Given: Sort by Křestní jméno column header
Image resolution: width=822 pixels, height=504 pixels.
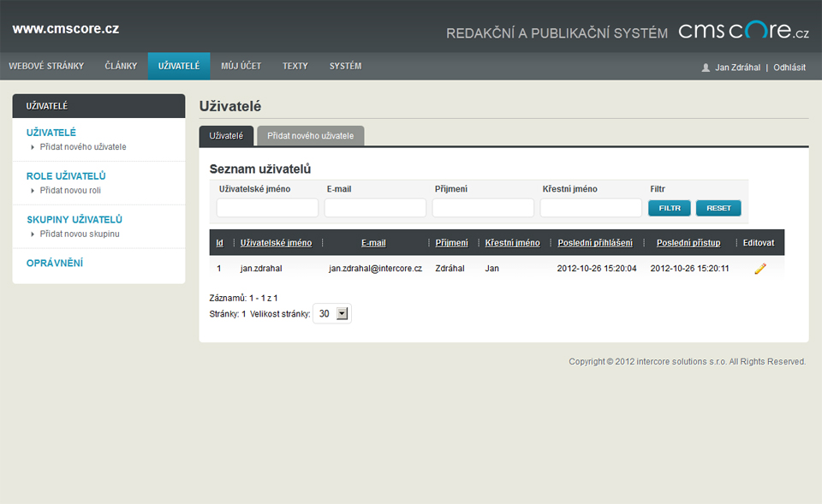Looking at the screenshot, I should click(512, 242).
